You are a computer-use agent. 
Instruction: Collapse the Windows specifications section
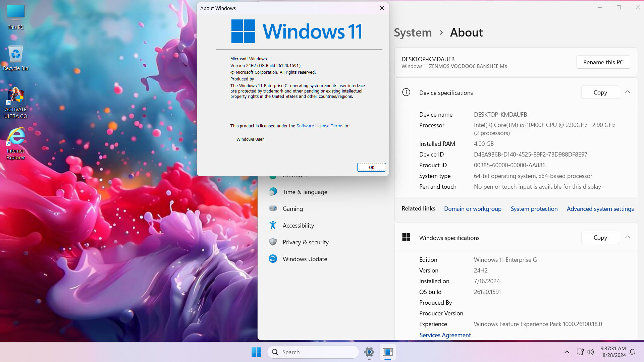coord(628,237)
